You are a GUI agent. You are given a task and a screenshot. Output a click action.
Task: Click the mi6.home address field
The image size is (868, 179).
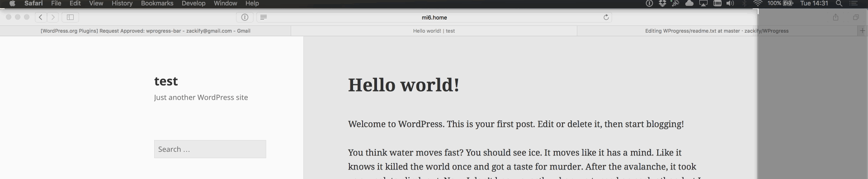[434, 17]
